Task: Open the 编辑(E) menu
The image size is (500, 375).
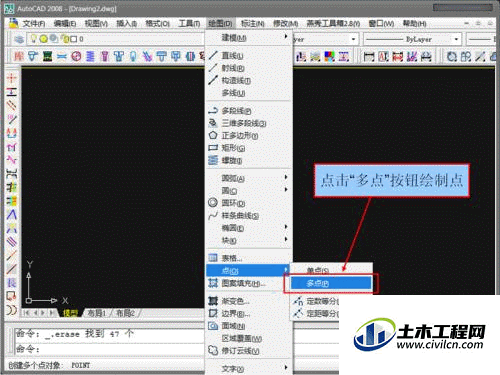Action: pos(65,24)
